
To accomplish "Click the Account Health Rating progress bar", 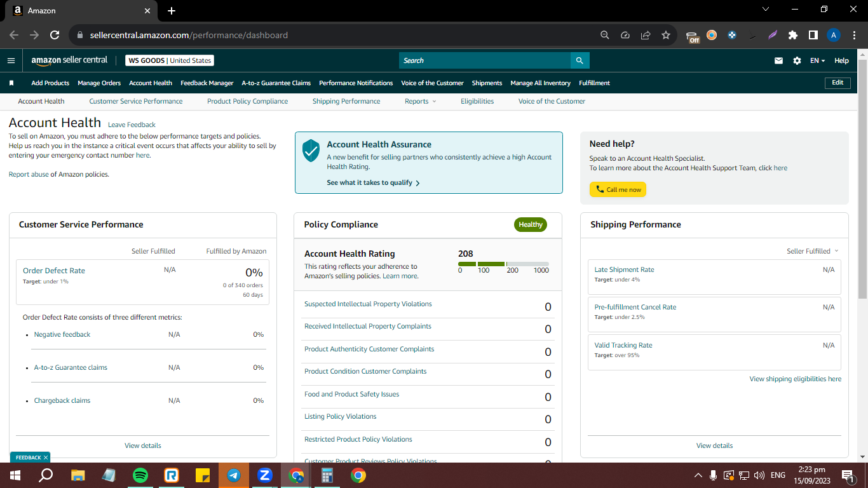I will coord(503,264).
